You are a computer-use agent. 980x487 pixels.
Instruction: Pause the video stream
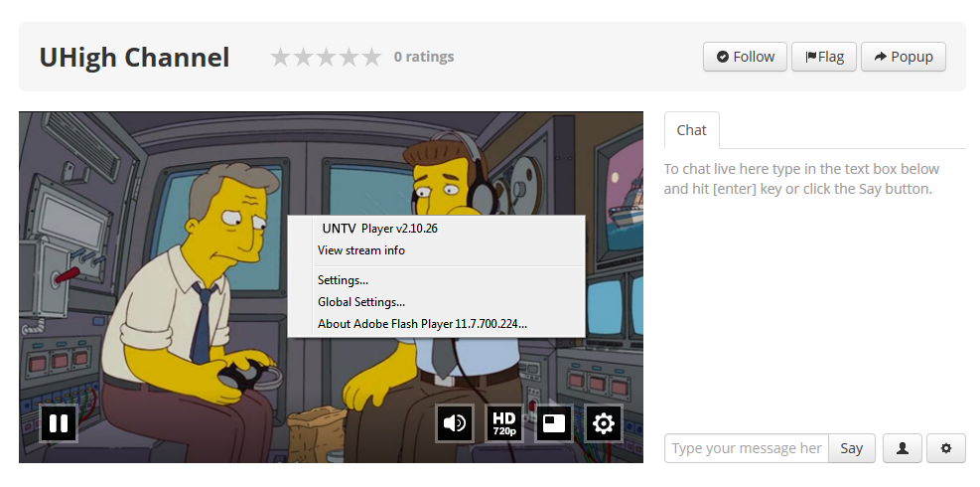pos(59,423)
